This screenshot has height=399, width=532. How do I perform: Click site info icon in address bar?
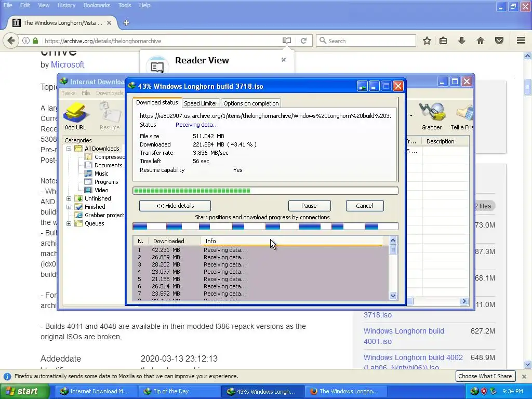click(x=26, y=41)
